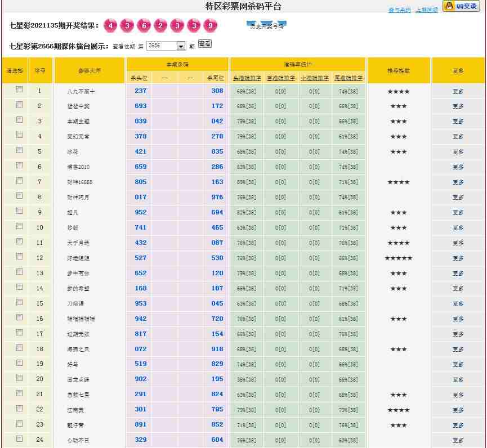Click the pink lottery ball numbered 6

[144, 26]
